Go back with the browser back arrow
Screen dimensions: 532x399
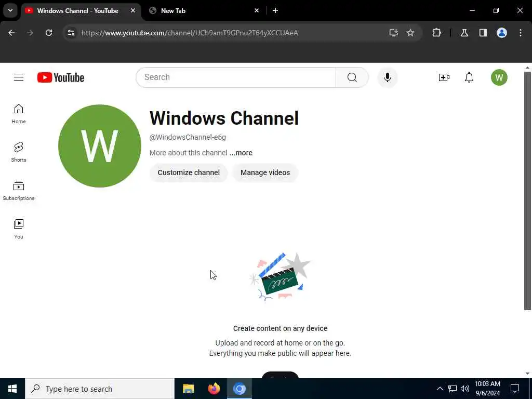pyautogui.click(x=11, y=33)
